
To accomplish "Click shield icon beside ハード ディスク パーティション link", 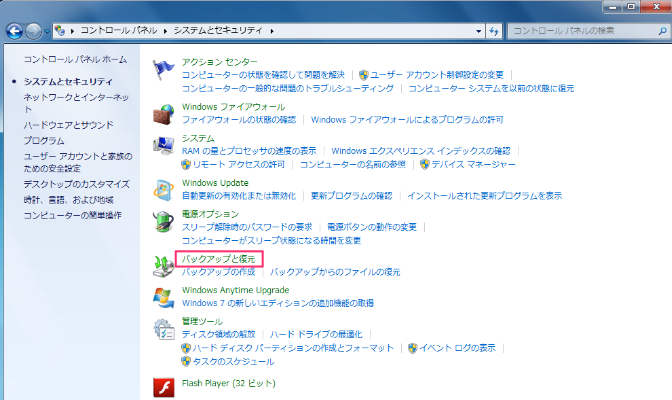I will pos(186,348).
